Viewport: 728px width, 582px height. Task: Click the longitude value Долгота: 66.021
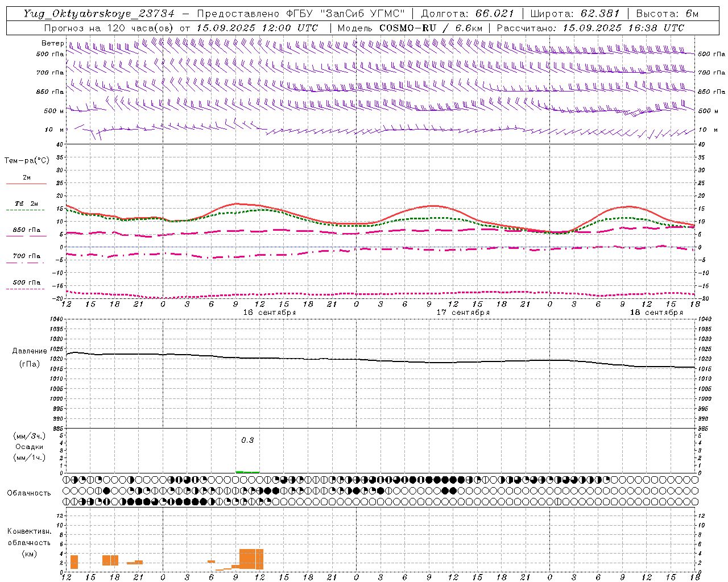pos(468,14)
